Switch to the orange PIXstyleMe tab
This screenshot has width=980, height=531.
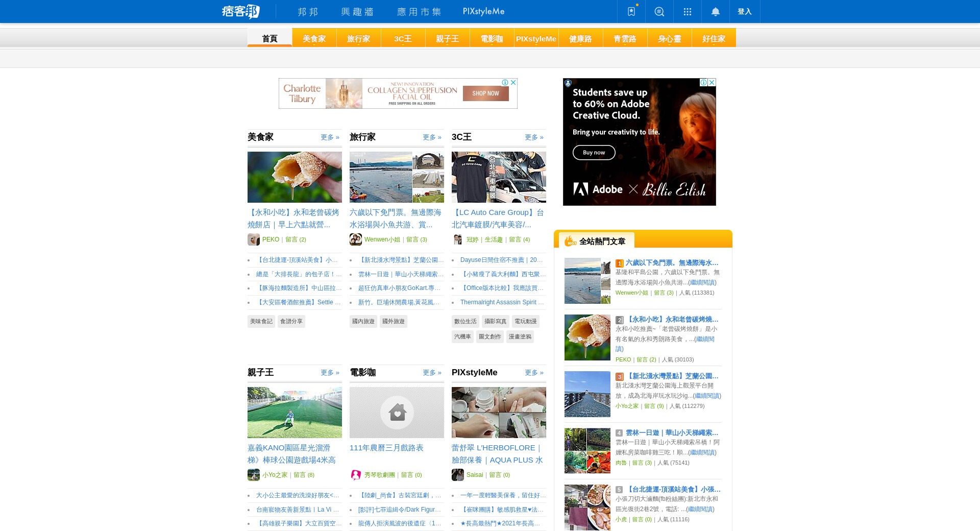(536, 38)
